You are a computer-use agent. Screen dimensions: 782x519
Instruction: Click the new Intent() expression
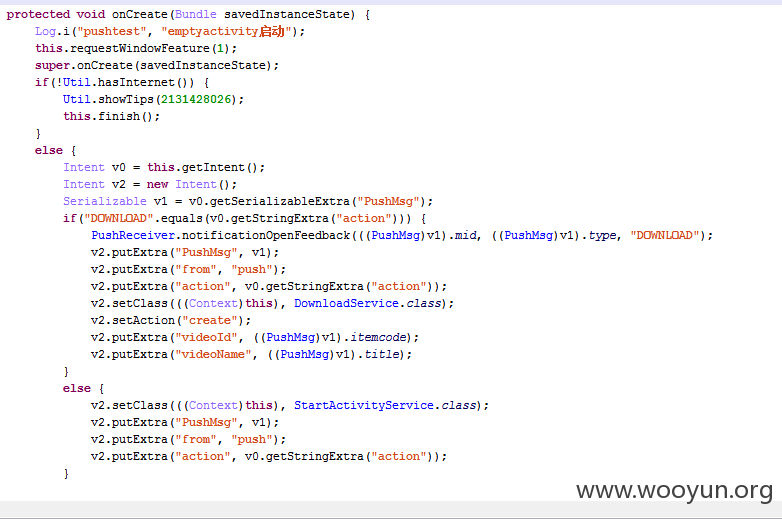click(x=192, y=184)
